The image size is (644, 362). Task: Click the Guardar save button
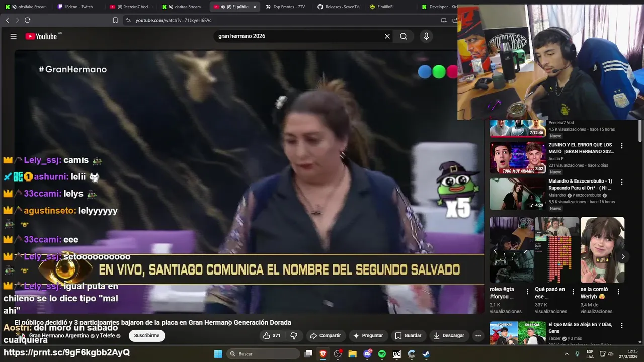[x=408, y=335]
